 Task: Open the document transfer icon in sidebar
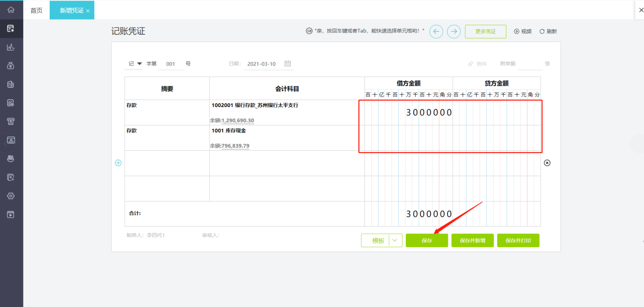click(11, 177)
